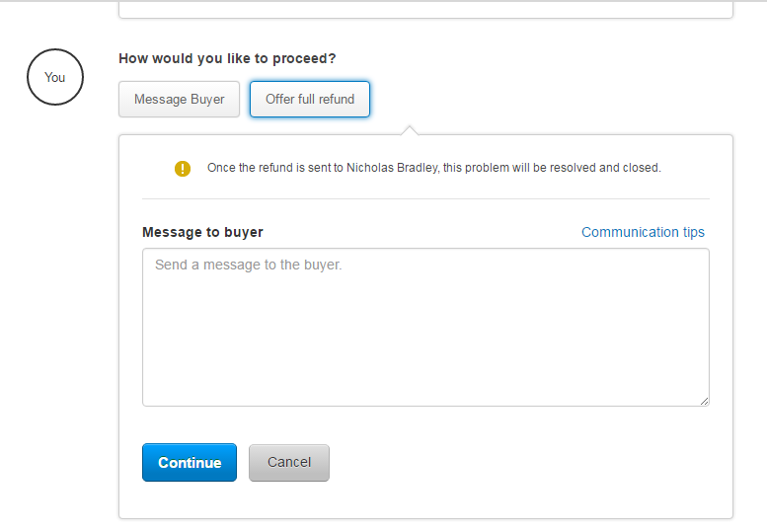Click the 'You' circular avatar icon
Screen dimensions: 767x532
[x=55, y=77]
